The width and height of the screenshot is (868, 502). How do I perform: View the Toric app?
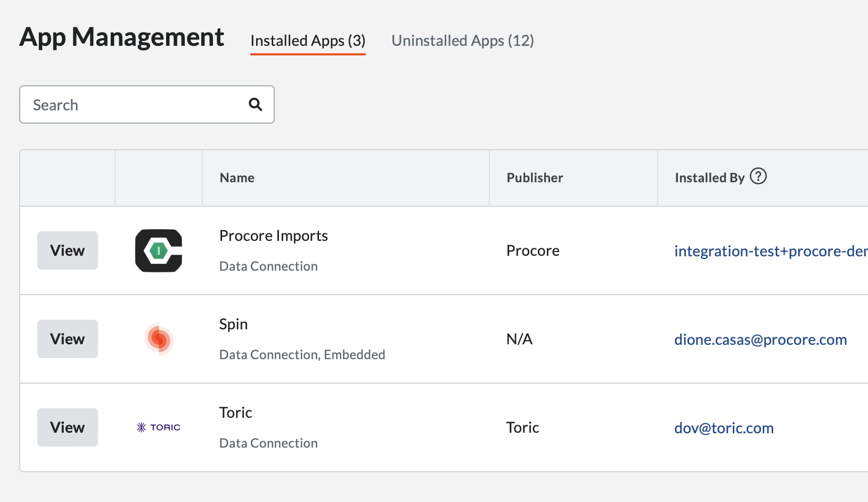pyautogui.click(x=68, y=427)
